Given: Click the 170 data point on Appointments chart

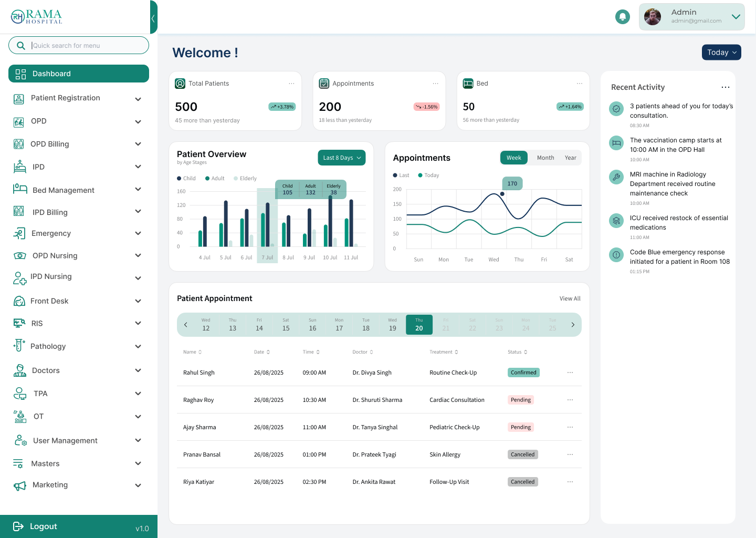Looking at the screenshot, I should coord(502,194).
